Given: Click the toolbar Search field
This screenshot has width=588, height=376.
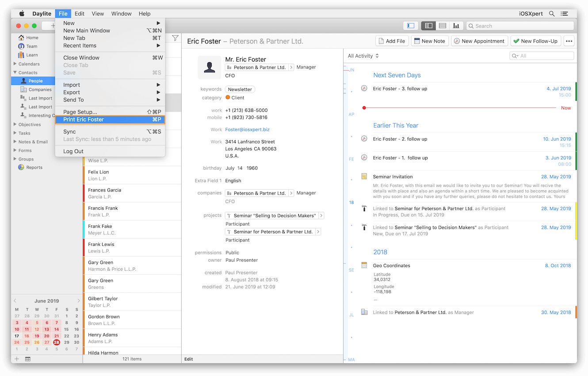Looking at the screenshot, I should 520,26.
